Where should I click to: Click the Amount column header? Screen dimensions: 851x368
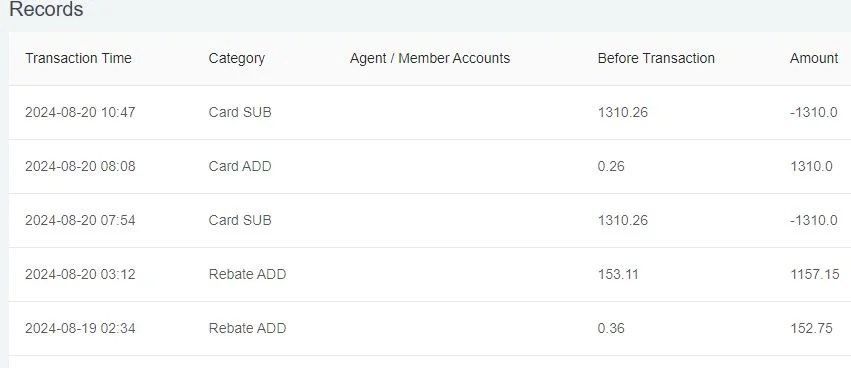tap(814, 58)
